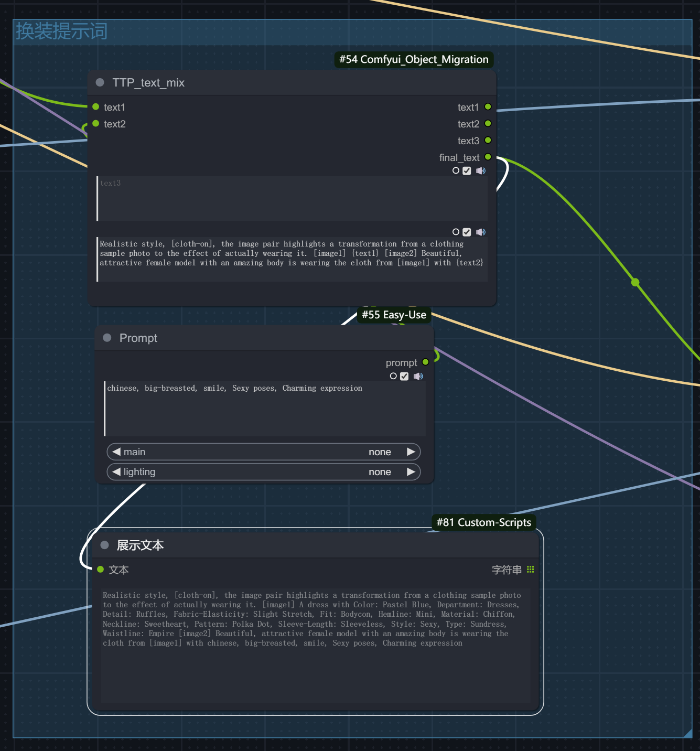Collapse the TTP_text_mix node via its dot
Image resolution: width=700 pixels, height=751 pixels.
pyautogui.click(x=100, y=82)
